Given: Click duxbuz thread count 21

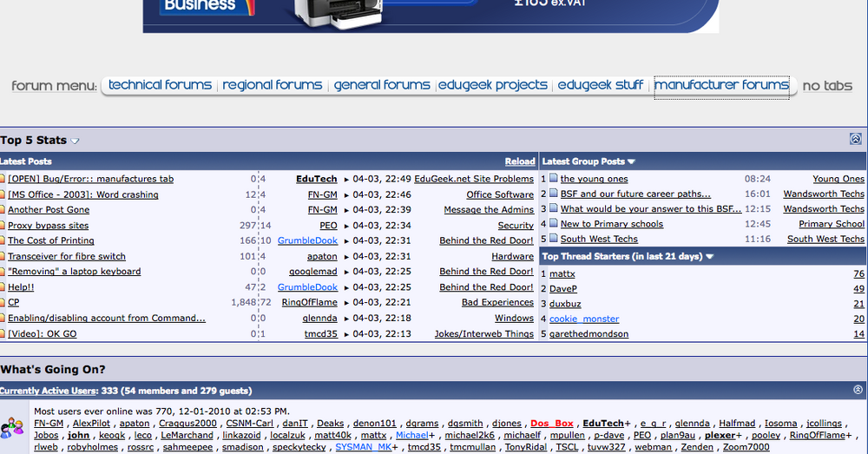Looking at the screenshot, I should pos(858,304).
